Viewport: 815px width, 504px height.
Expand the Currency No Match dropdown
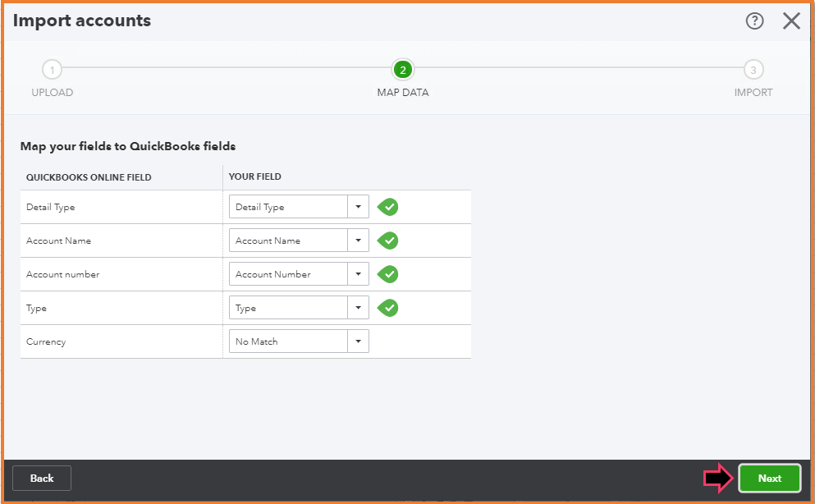(x=358, y=341)
